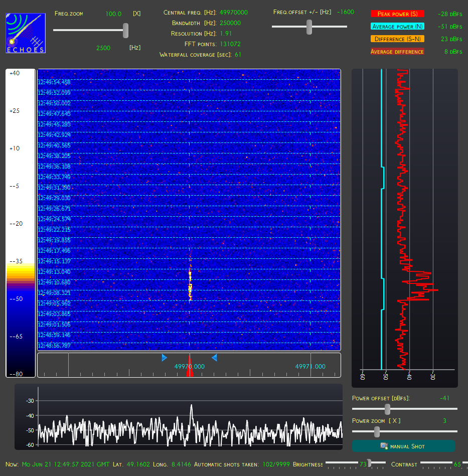Screen dimensions: 468x476
Task: Click the difference reading 23 dBfs
Action: coord(451,39)
